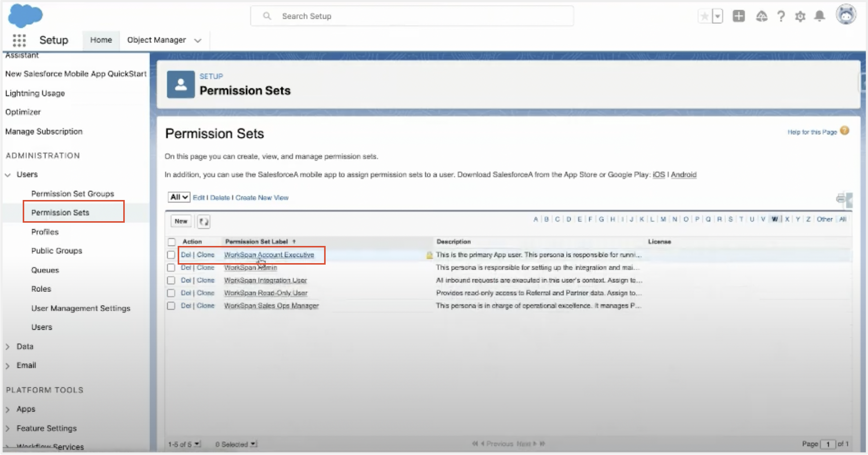Open Roles in sidebar
This screenshot has width=868, height=455.
point(41,289)
